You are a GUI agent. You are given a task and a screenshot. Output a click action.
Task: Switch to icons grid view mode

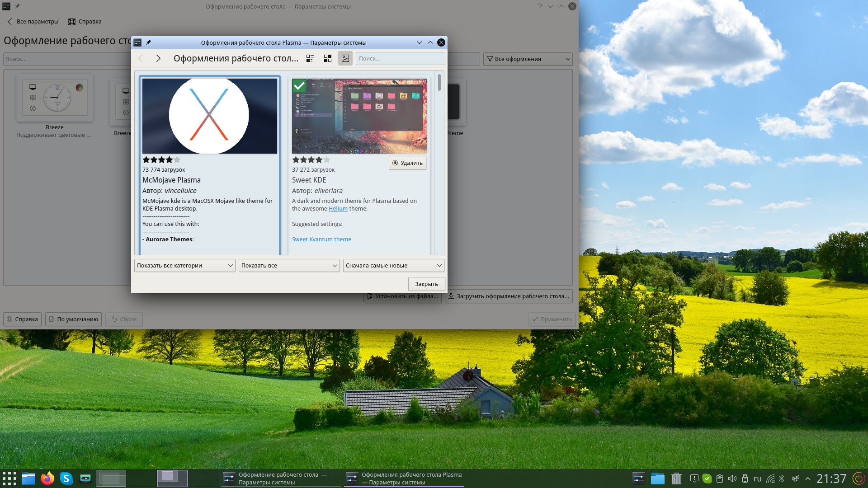point(328,58)
